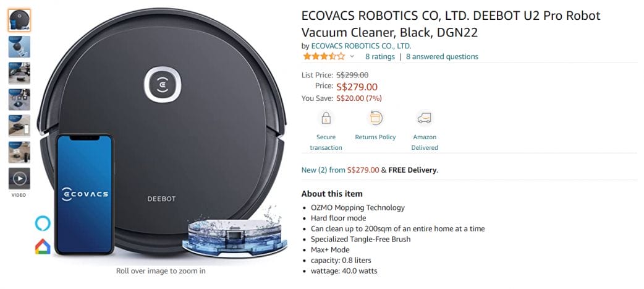
Task: Click the Secure transaction padlock icon
Action: [326, 118]
